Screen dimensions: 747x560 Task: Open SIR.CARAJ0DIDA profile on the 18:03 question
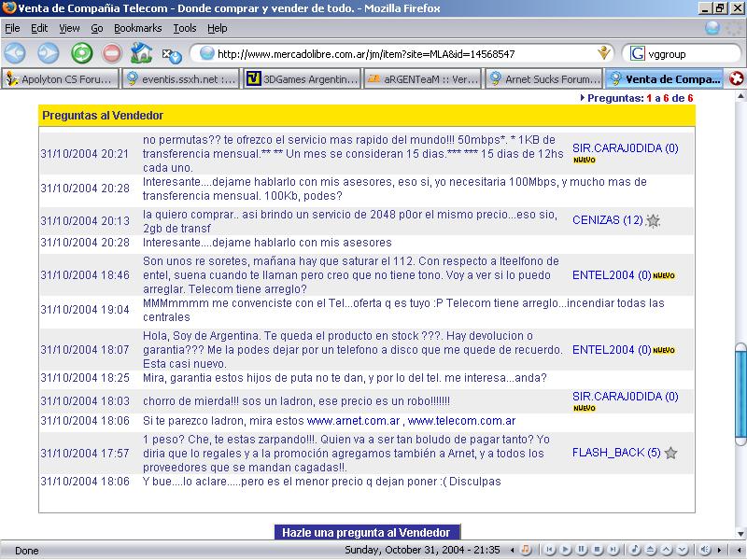[625, 396]
